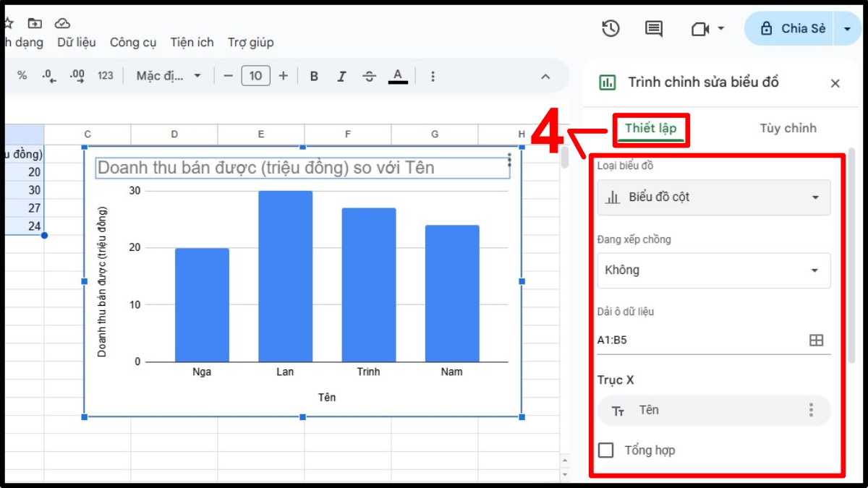Toggle bold formatting

click(x=314, y=76)
